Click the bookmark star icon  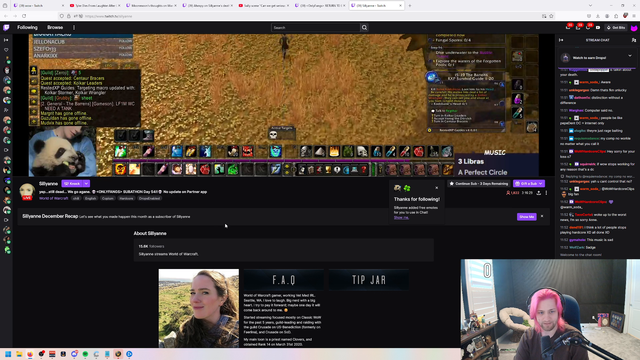551,16
